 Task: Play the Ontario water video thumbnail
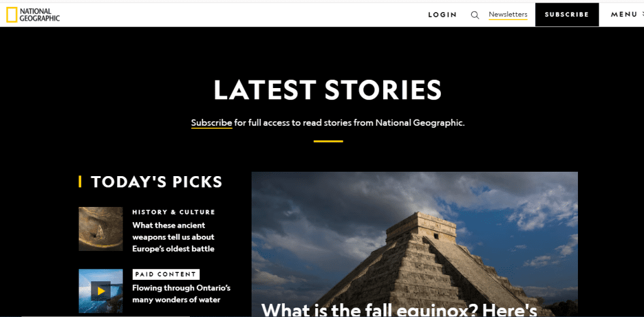[x=101, y=291]
